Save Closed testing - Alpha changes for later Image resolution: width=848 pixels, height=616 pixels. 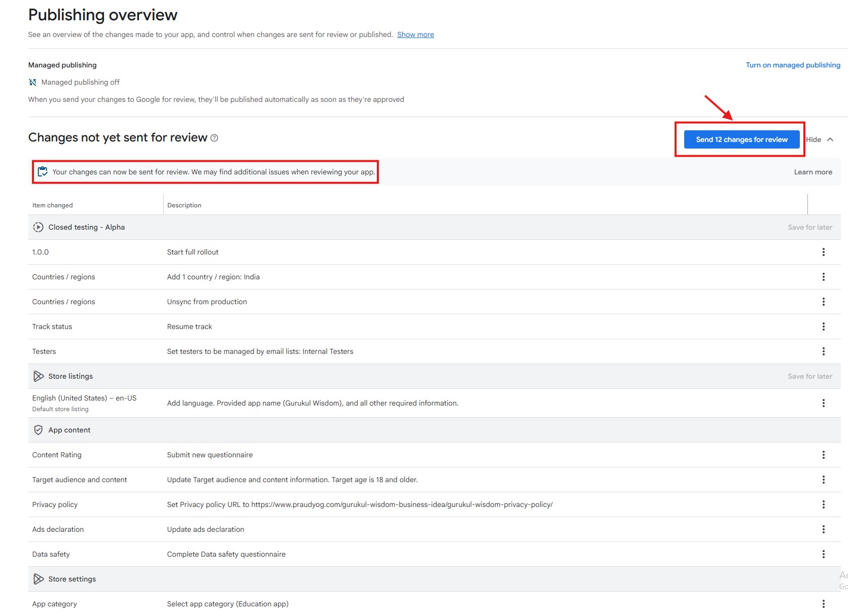point(810,227)
